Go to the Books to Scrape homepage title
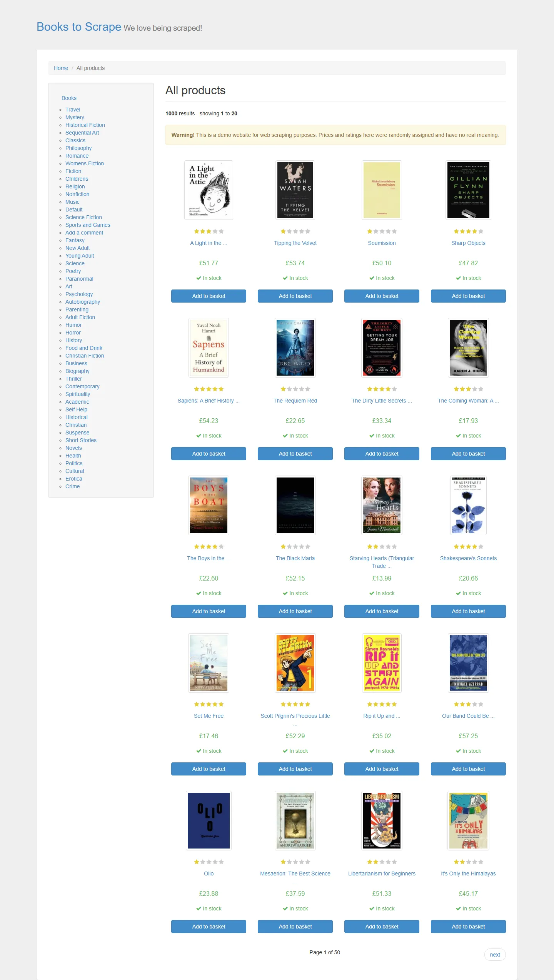 [x=79, y=27]
